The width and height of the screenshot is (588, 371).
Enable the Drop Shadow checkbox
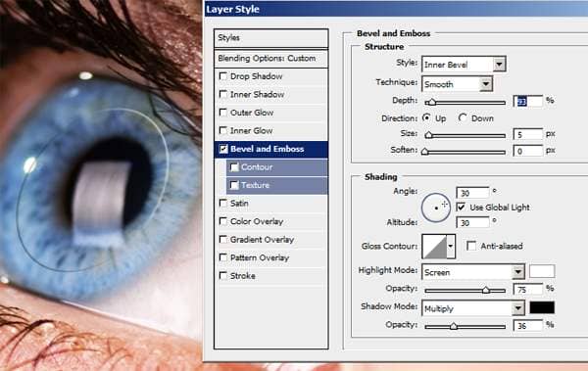(223, 76)
